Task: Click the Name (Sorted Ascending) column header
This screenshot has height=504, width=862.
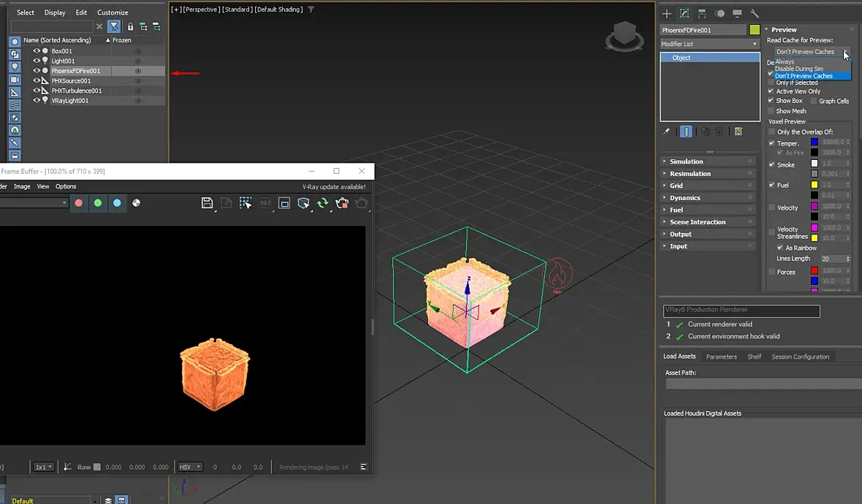Action: [58, 40]
